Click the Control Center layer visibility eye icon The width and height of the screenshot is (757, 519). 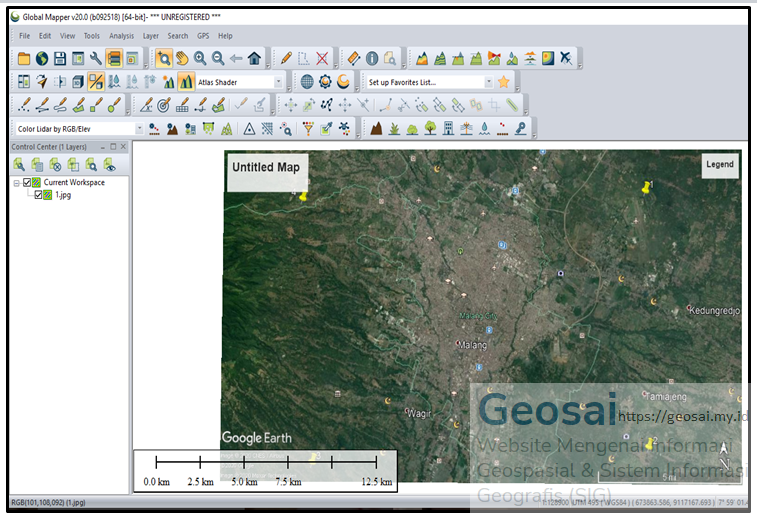109,165
